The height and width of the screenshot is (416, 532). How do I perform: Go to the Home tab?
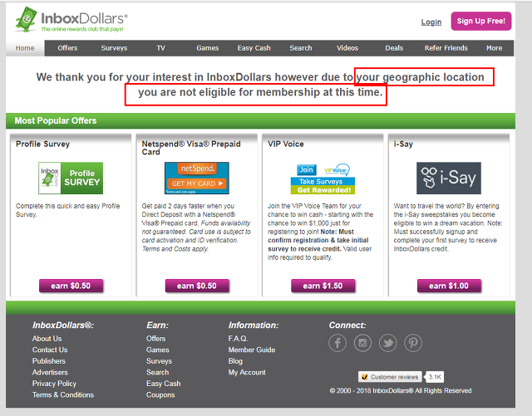click(25, 48)
